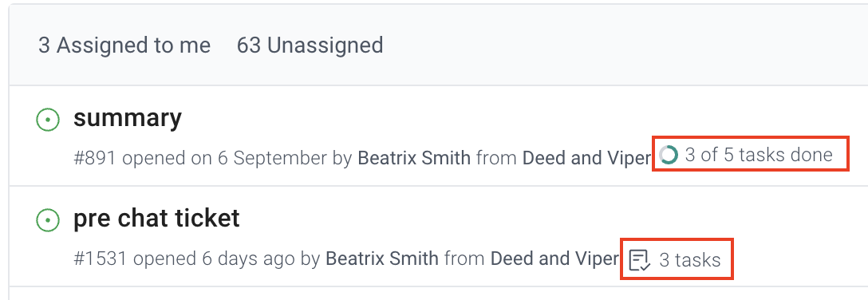Click open status icon beside pre chat ticket

click(x=48, y=220)
